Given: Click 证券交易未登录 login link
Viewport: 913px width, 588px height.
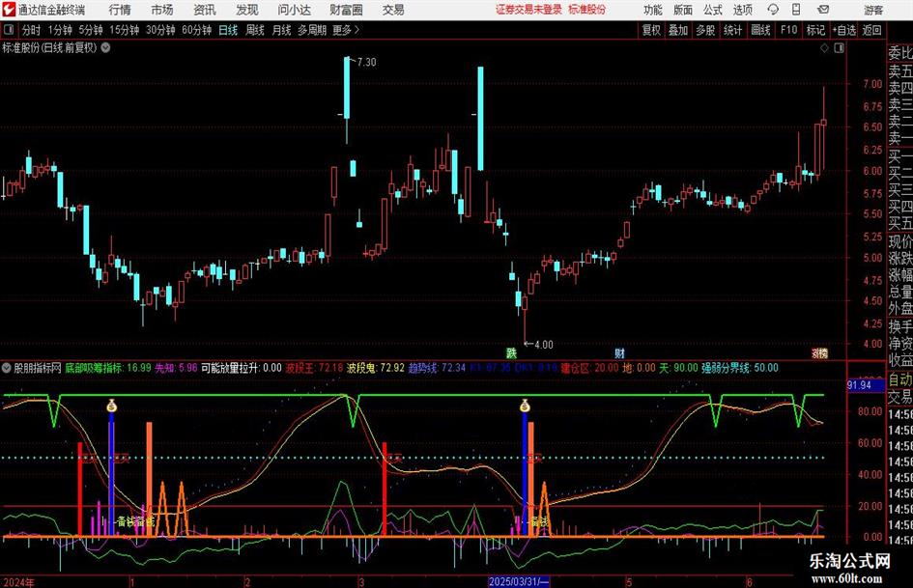Looking at the screenshot, I should pos(528,10).
